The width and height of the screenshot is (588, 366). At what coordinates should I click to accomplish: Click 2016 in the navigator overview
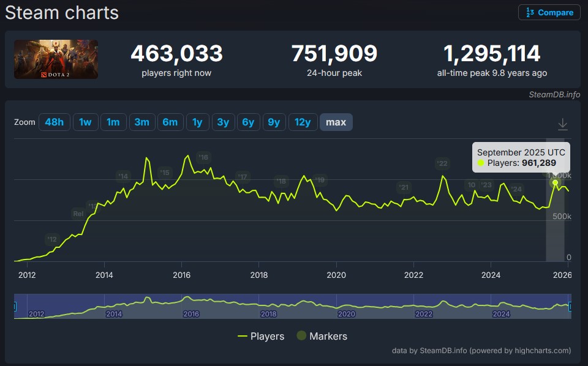[191, 314]
